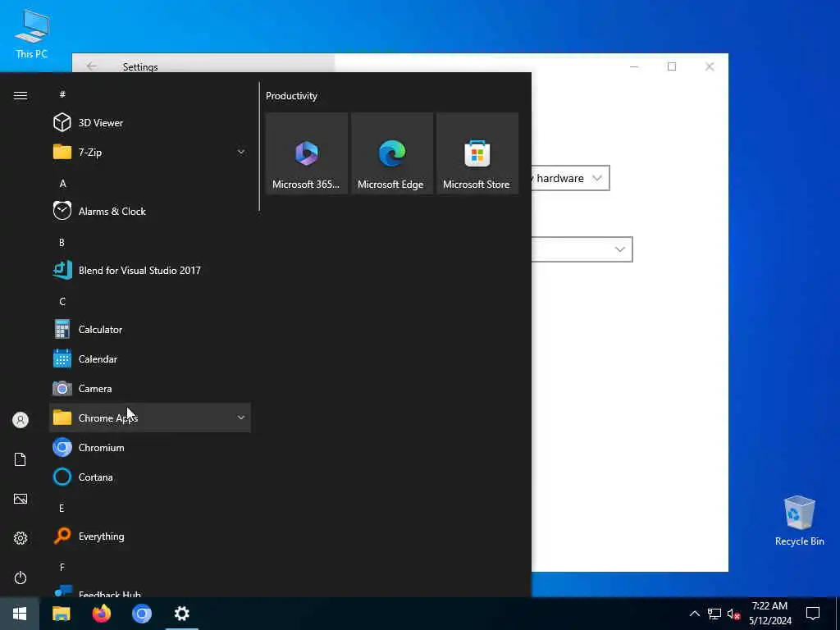This screenshot has height=630, width=840.
Task: Open Cortana from the app list
Action: (x=150, y=477)
